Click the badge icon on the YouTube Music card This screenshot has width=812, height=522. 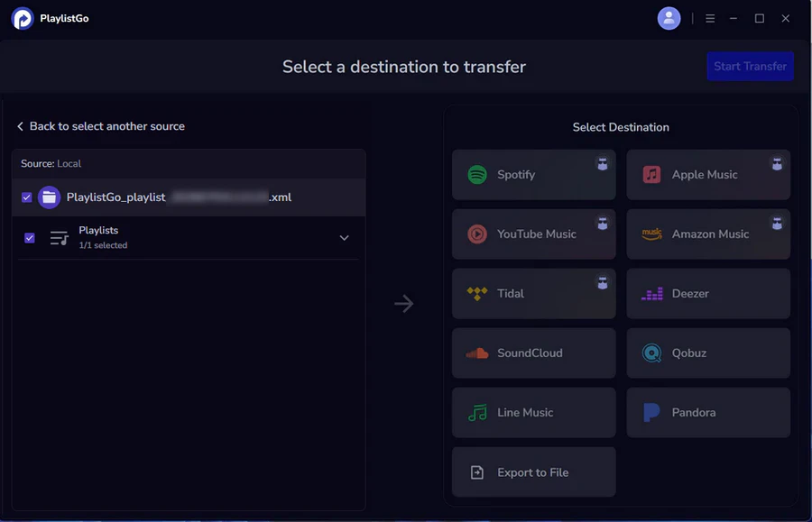[x=602, y=224]
